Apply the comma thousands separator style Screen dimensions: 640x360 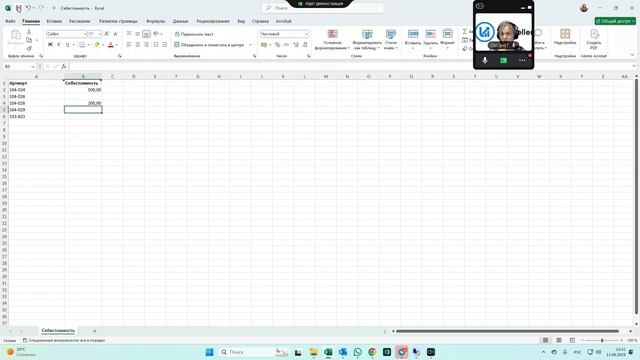pos(286,45)
